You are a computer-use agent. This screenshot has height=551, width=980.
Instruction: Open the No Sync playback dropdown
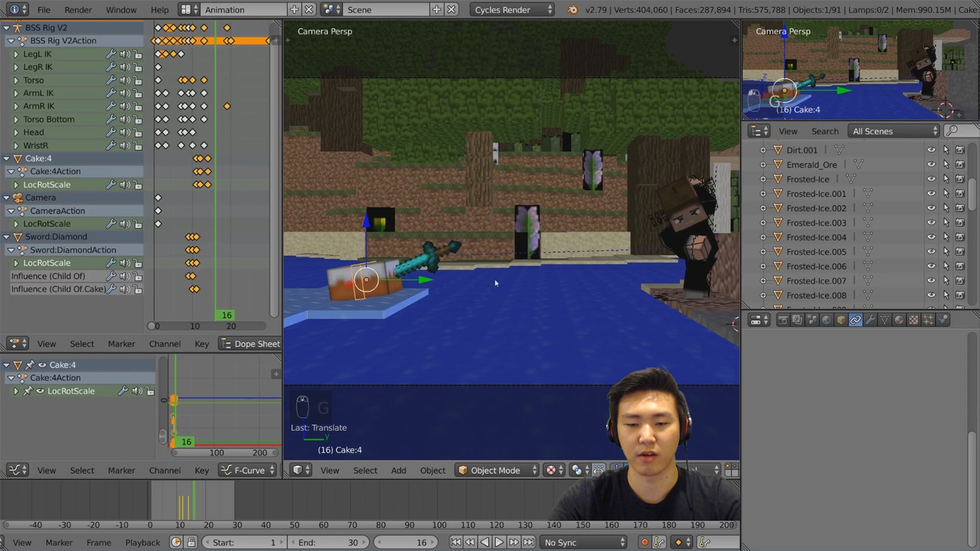click(x=584, y=543)
